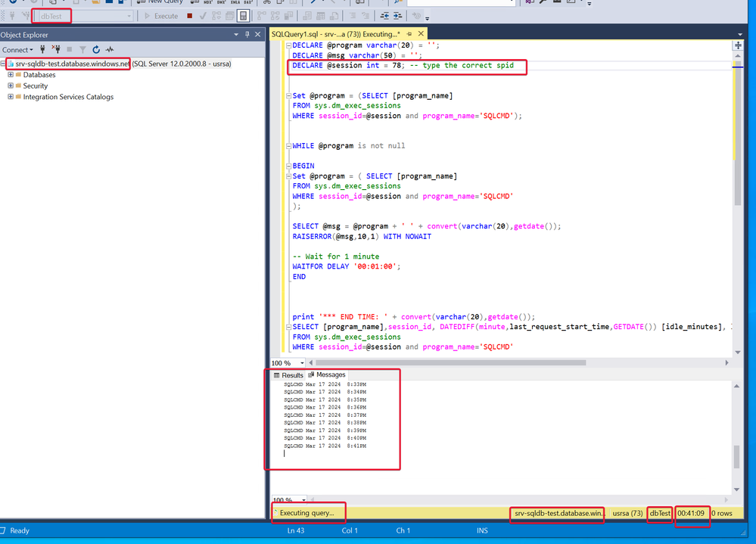Collapse the first DECLARE block outline toggle
This screenshot has height=544, width=756.
click(288, 45)
